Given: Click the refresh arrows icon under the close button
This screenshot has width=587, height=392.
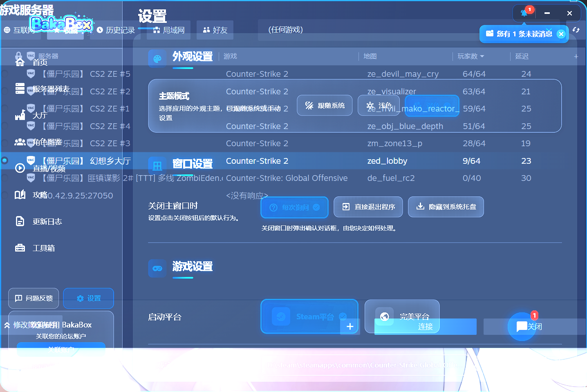Looking at the screenshot, I should pyautogui.click(x=576, y=30).
